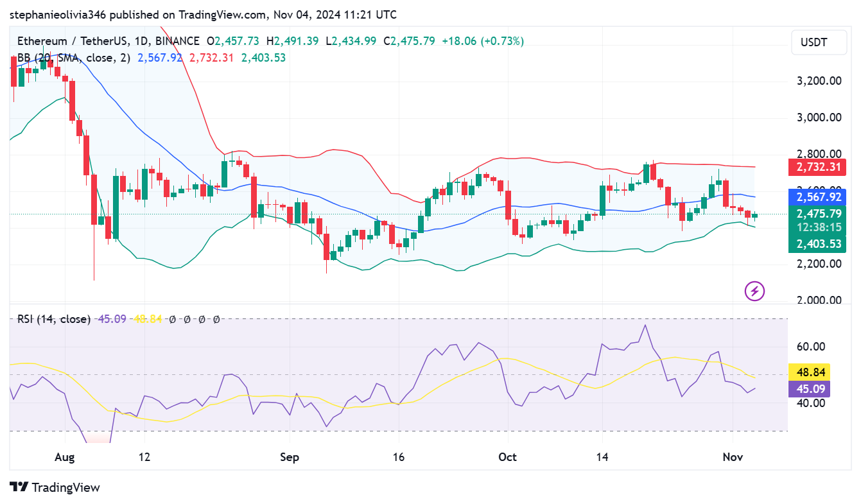
Task: Select the Aug label on the time axis
Action: [64, 457]
